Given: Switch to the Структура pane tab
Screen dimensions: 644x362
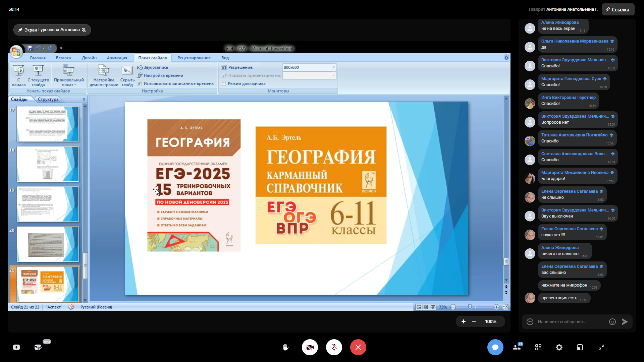Looking at the screenshot, I should [48, 99].
